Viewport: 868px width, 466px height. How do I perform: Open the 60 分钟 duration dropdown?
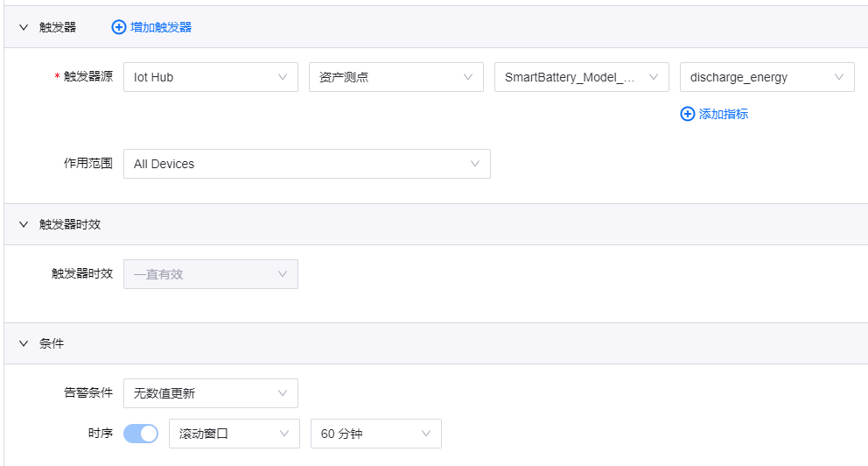coord(375,433)
